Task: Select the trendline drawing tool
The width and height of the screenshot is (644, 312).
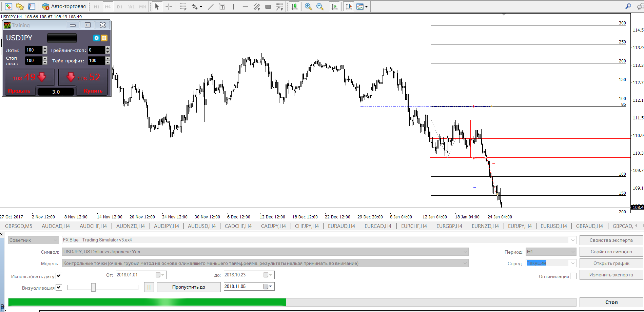Action: tap(211, 6)
